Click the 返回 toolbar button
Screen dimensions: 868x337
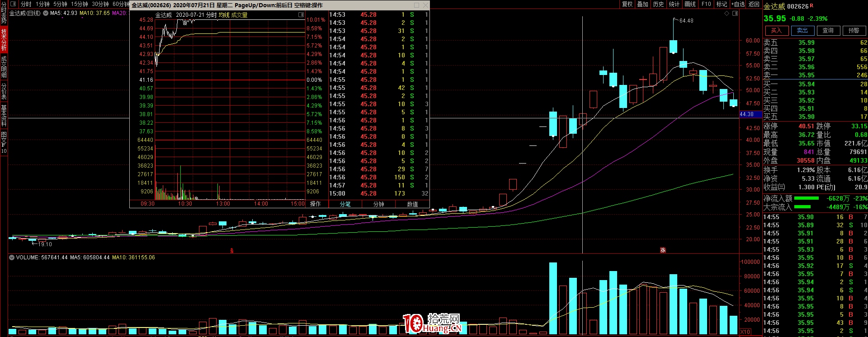point(754,4)
